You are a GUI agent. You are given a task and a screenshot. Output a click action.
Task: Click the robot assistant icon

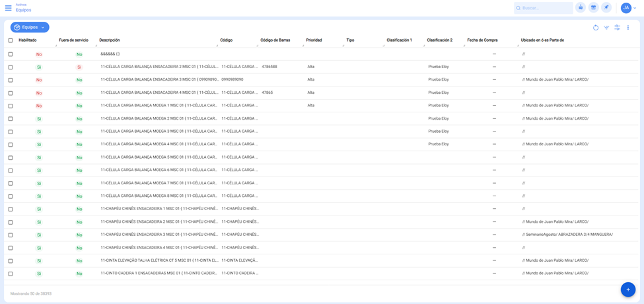(x=581, y=8)
